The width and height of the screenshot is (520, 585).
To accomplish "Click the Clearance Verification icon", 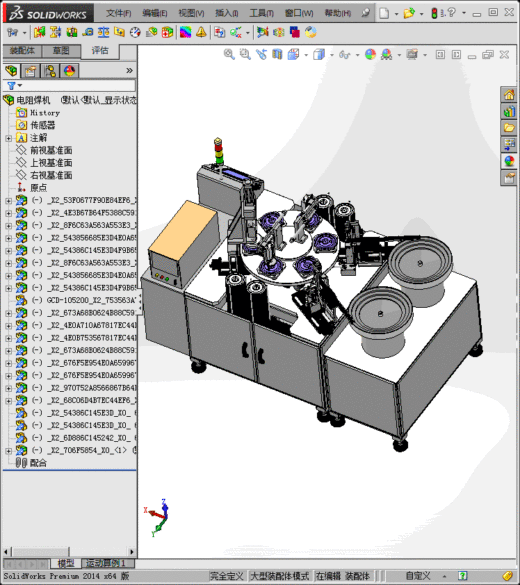I will (55, 32).
